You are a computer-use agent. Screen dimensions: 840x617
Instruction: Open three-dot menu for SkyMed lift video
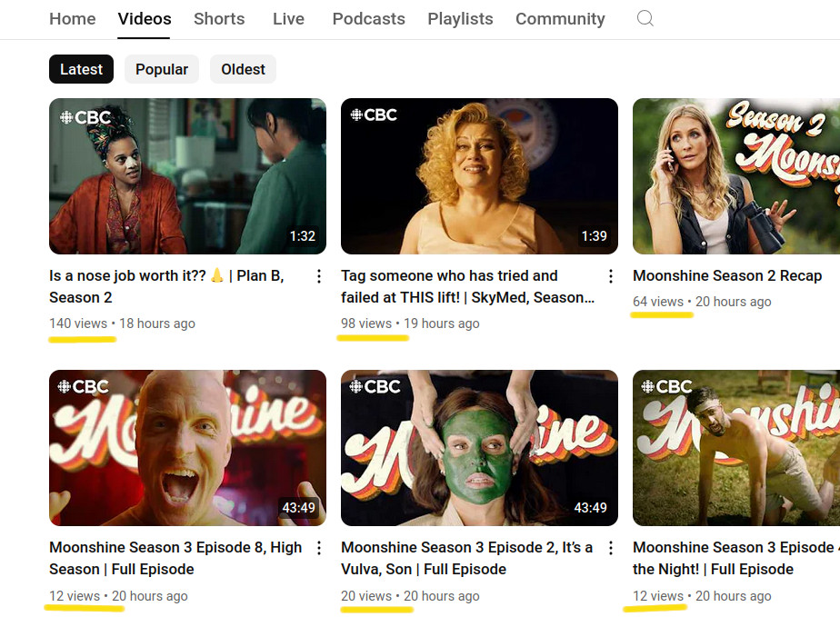[611, 276]
